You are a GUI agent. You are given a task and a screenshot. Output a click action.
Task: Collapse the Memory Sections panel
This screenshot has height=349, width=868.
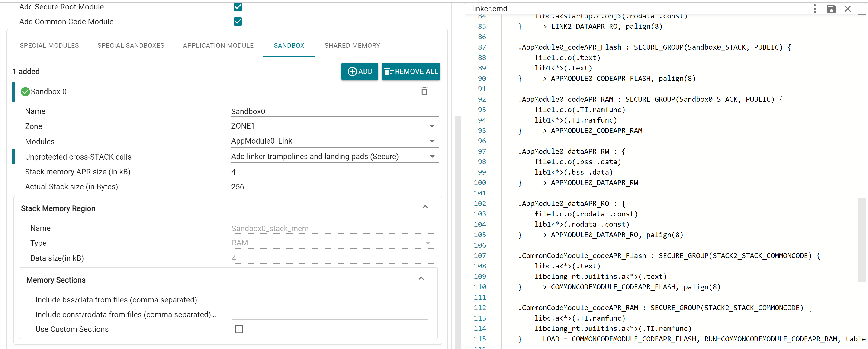pyautogui.click(x=421, y=278)
